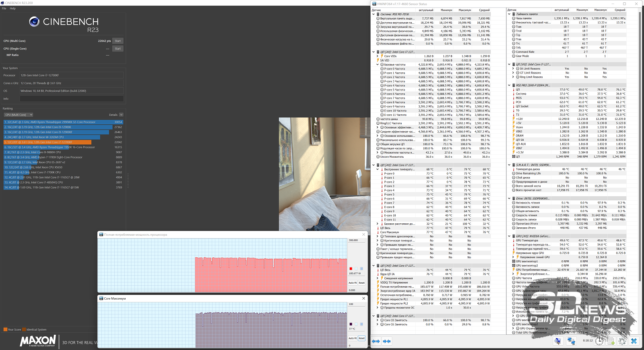
Task: Click the P-core 0 Частота clock icon
Action: 382,69
